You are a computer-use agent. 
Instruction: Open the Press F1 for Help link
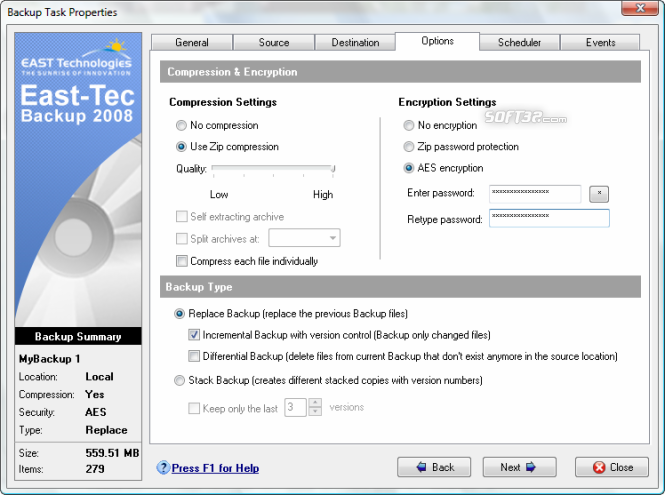tap(215, 468)
